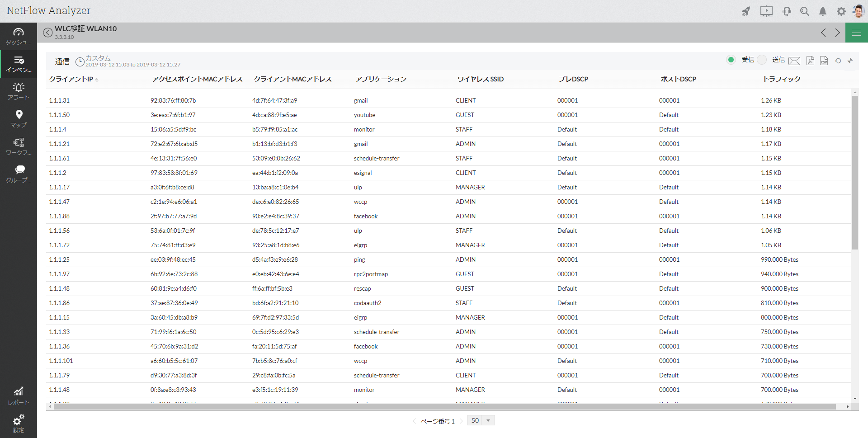Open the search magnifier in the header
Viewport: 868px width, 438px height.
[x=805, y=11]
